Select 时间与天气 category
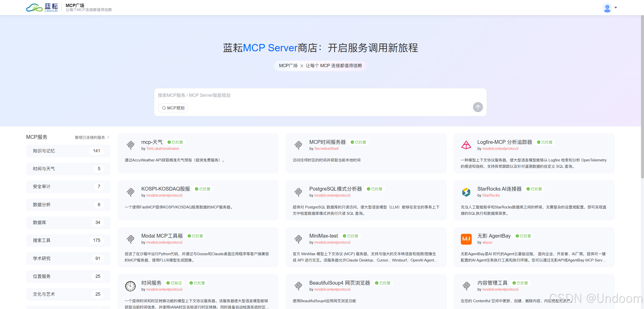This screenshot has height=309, width=644. 68,169
